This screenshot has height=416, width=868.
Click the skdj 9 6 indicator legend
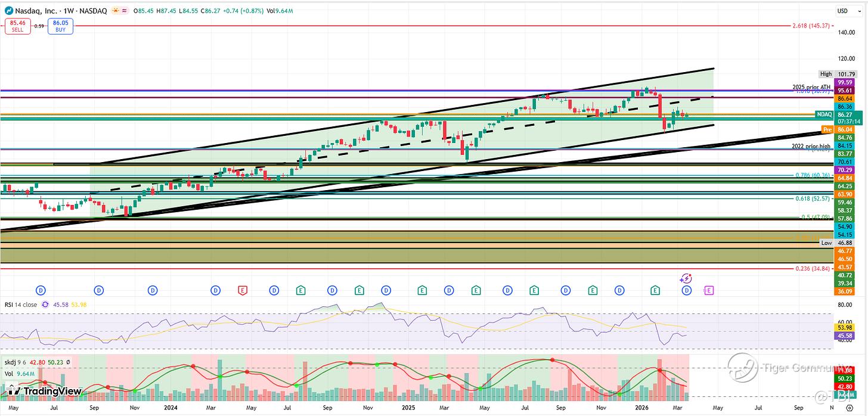coord(15,362)
